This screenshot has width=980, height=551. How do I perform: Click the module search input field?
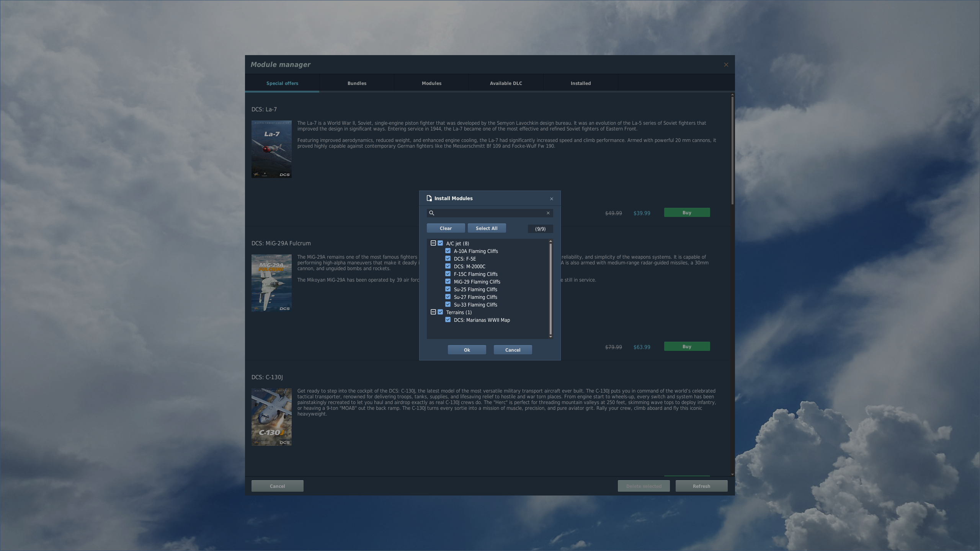coord(490,213)
